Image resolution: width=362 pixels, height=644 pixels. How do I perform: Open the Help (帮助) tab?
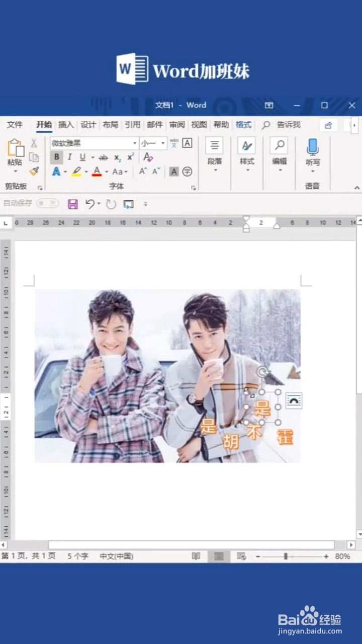(x=221, y=125)
